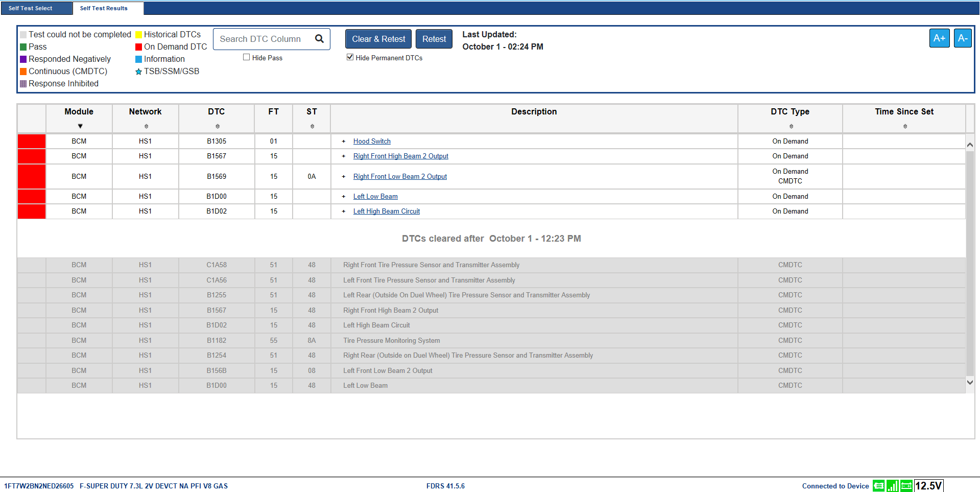Sort table by DTC column
The image size is (980, 492).
click(x=218, y=126)
